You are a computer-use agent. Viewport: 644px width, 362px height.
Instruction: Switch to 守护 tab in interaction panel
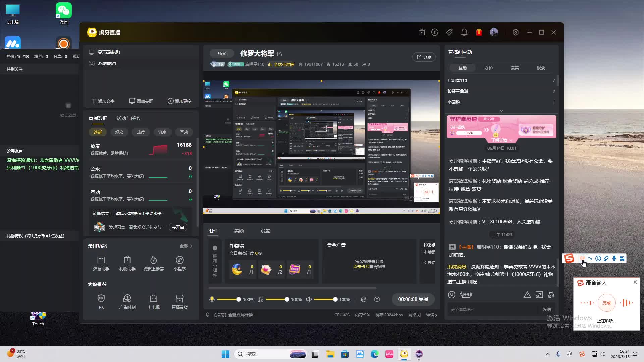[x=489, y=68]
